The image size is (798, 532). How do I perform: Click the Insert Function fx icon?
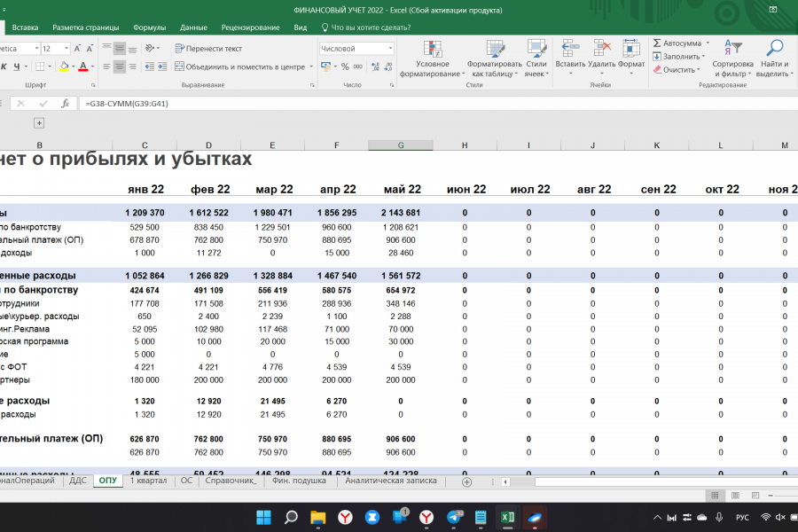coord(65,104)
